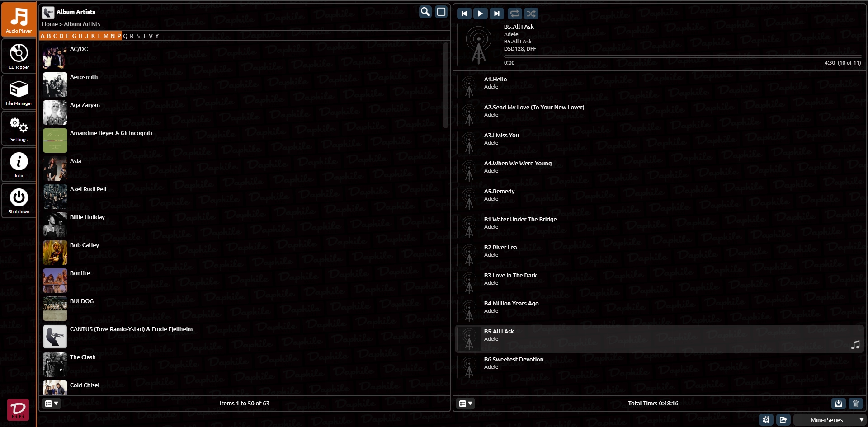This screenshot has height=427, width=868.
Task: Open the library view-mode dropdown
Action: coord(52,404)
